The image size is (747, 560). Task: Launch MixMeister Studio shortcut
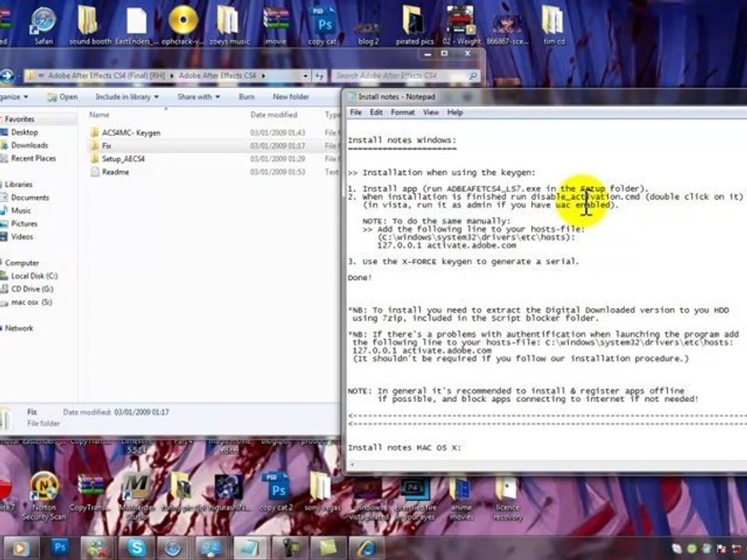[x=136, y=495]
